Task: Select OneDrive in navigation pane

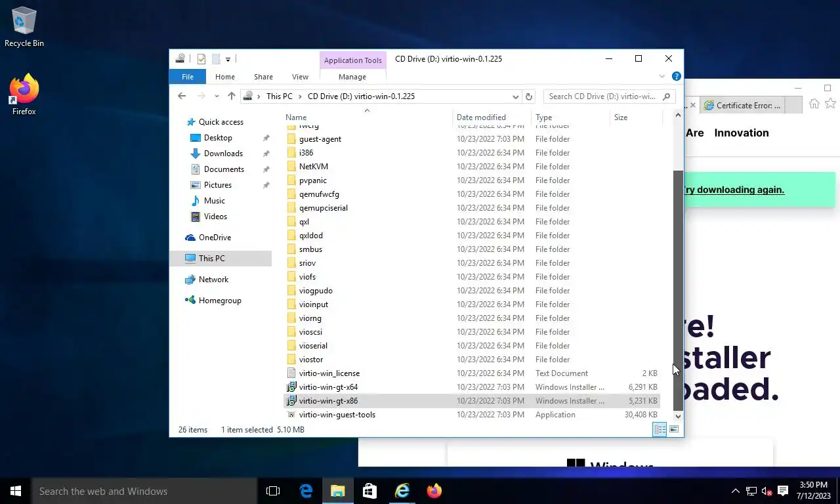Action: point(215,238)
